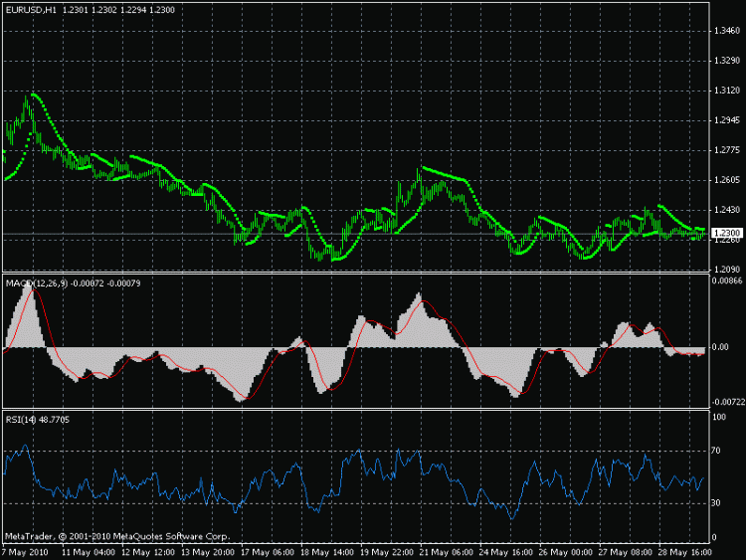746x560 pixels.
Task: Click the 1.3290 price axis label
Action: (x=727, y=61)
